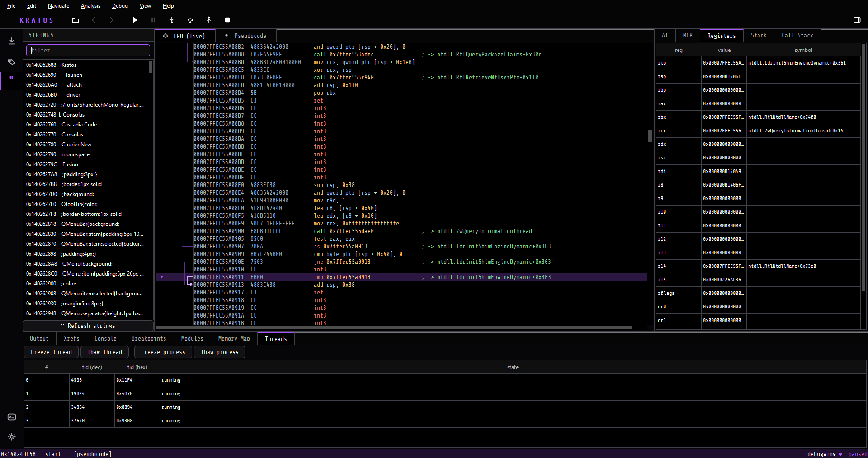The image size is (868, 458).
Task: Select the rcx register value
Action: [x=723, y=131]
